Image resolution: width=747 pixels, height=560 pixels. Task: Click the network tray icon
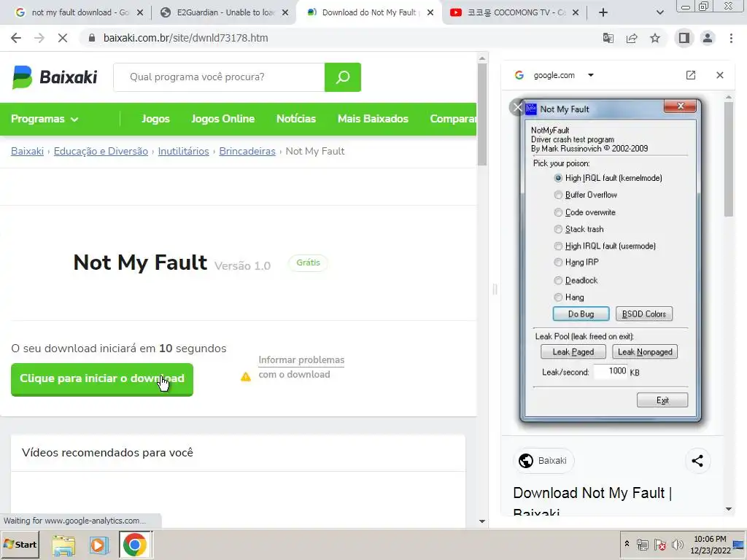(643, 544)
